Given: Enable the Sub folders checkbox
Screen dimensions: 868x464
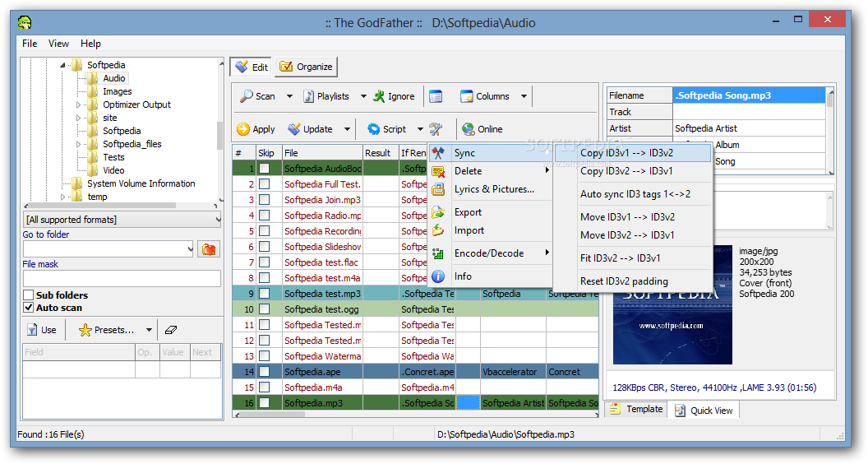Looking at the screenshot, I should (29, 295).
